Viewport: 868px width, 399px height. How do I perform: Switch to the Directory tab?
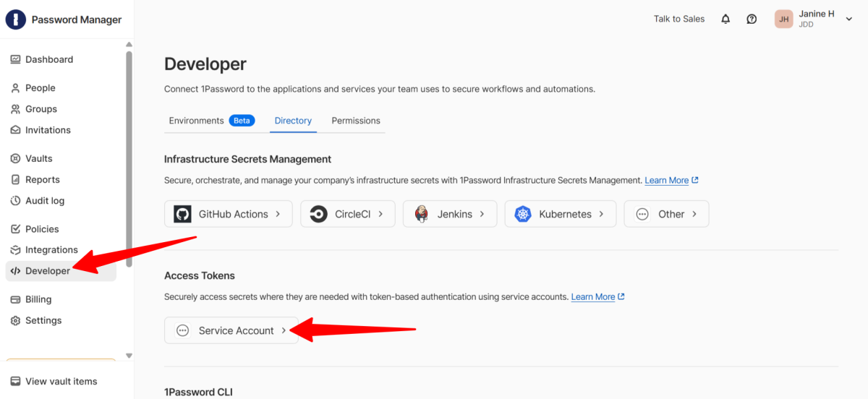click(293, 121)
